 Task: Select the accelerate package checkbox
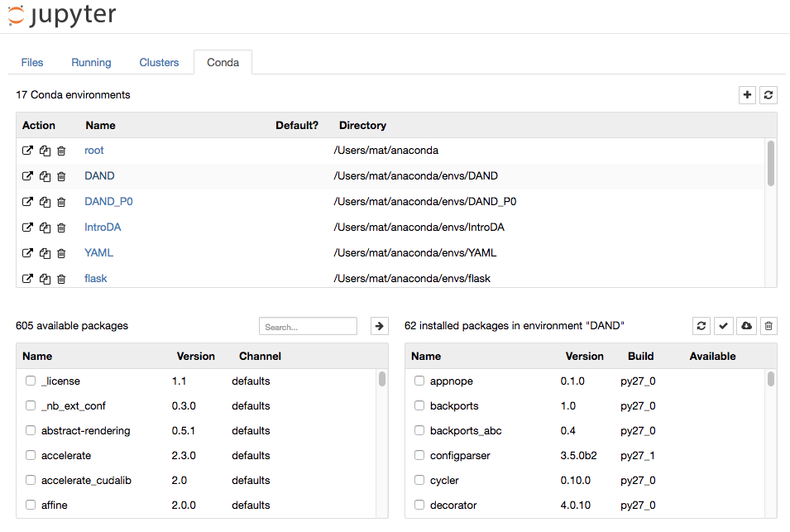(31, 455)
